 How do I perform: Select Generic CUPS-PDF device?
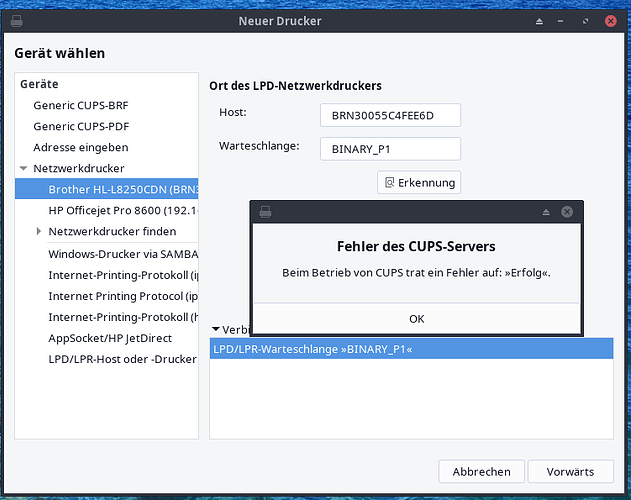[x=81, y=126]
